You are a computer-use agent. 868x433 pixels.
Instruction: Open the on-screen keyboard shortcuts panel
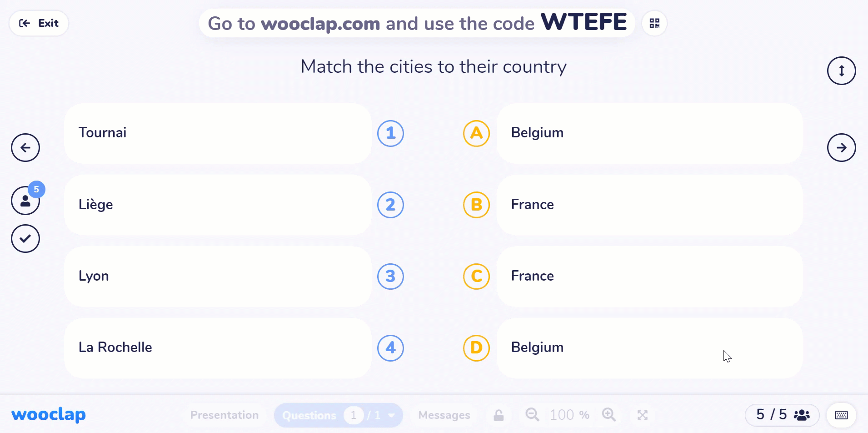coord(841,415)
